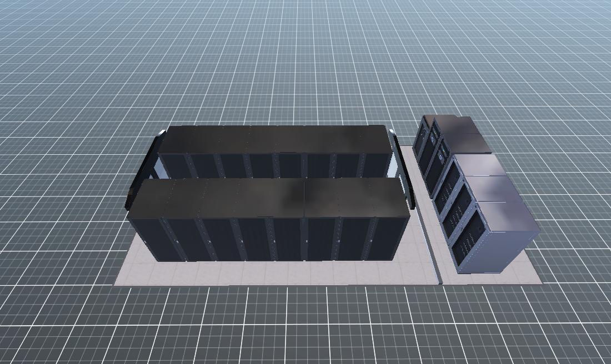Click the top surface of the front rack row
Viewport: 611px width, 364px height.
coord(267,197)
